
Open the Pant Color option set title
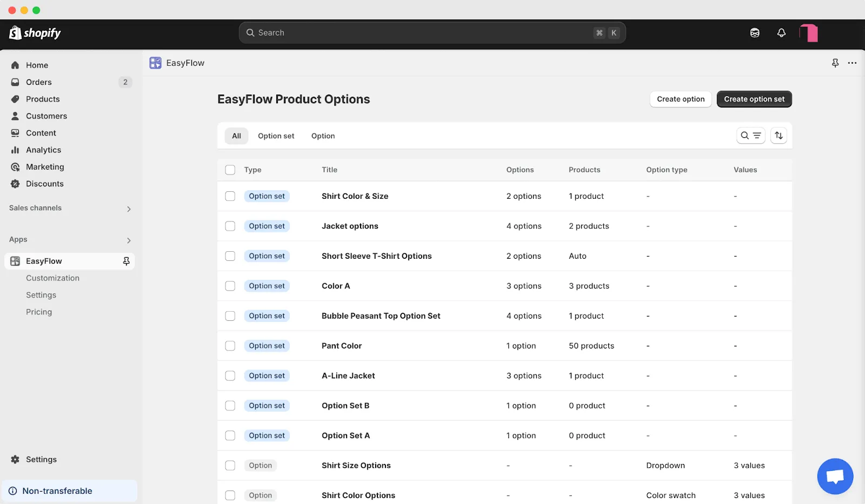coord(342,346)
